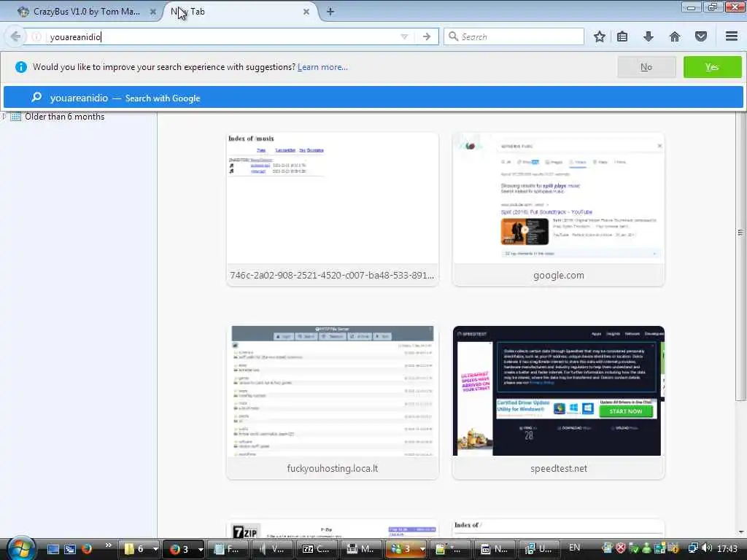Switch to CrazyBus V1.0 tab
This screenshot has width=747, height=560.
pos(86,12)
